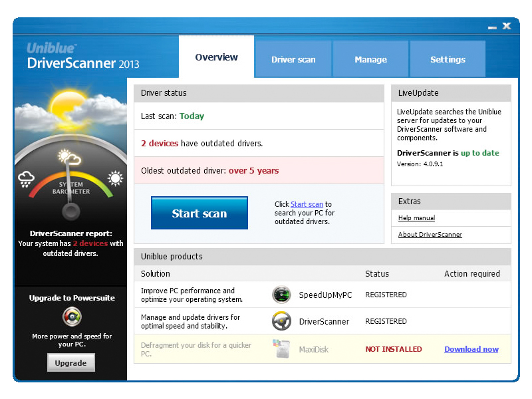Open the Driver scan tab
This screenshot has height=399, width=532.
tap(293, 59)
